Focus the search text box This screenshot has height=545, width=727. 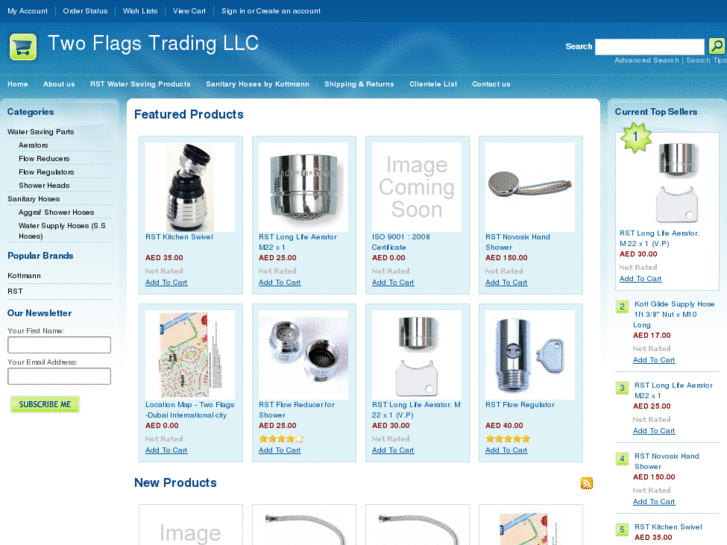[x=650, y=46]
